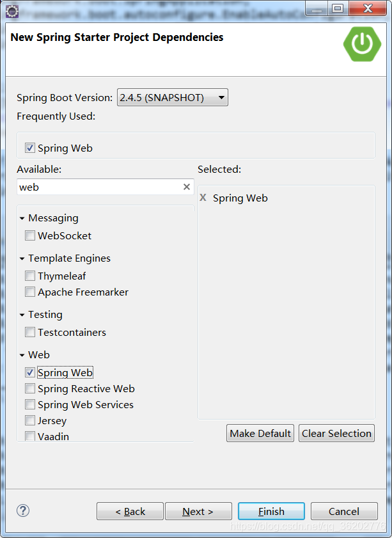This screenshot has height=538, width=392.
Task: Tick the Jersey dependency checkbox
Action: click(30, 420)
